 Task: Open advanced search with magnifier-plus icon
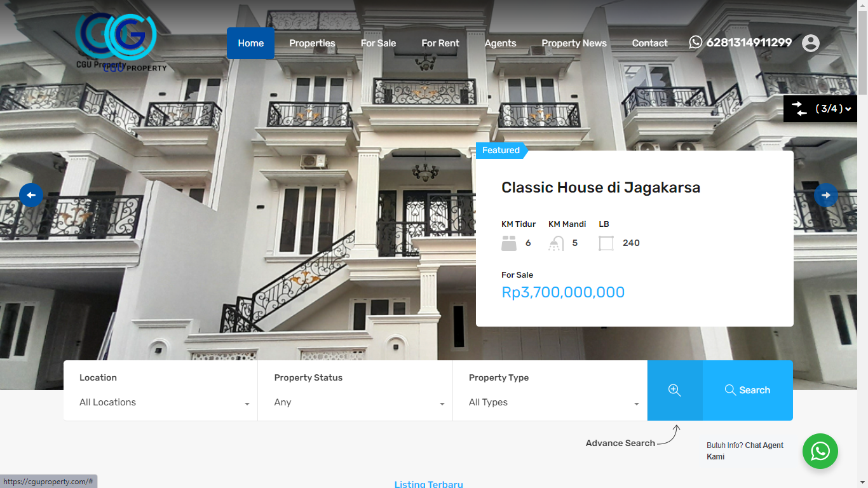click(675, 390)
